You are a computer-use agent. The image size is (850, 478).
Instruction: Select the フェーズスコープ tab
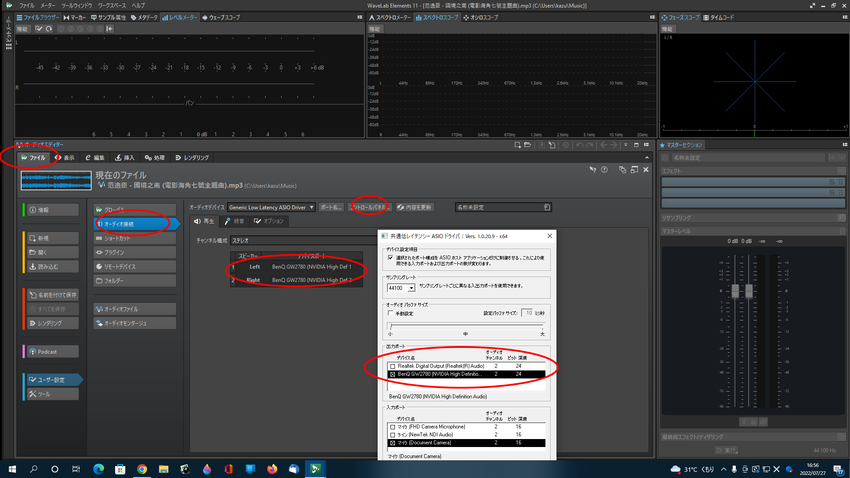click(x=680, y=17)
